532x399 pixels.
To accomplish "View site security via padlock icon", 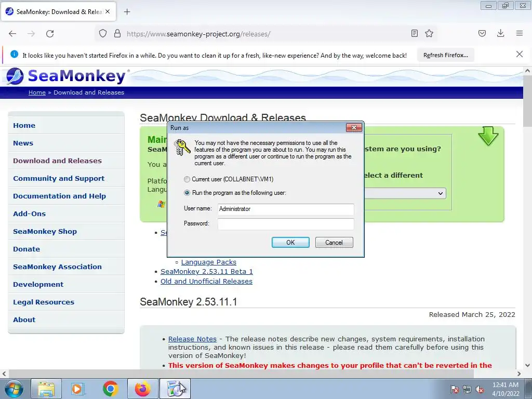I will pyautogui.click(x=117, y=34).
